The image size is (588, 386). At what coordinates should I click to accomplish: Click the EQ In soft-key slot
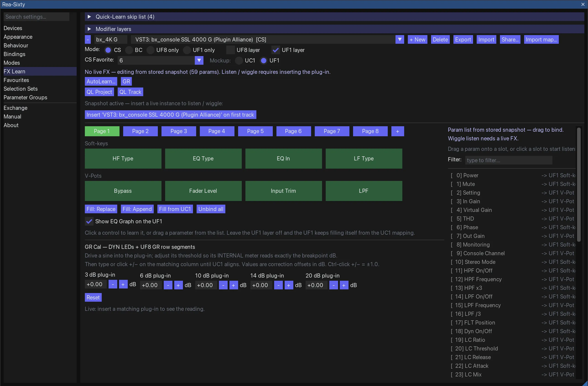pyautogui.click(x=283, y=158)
